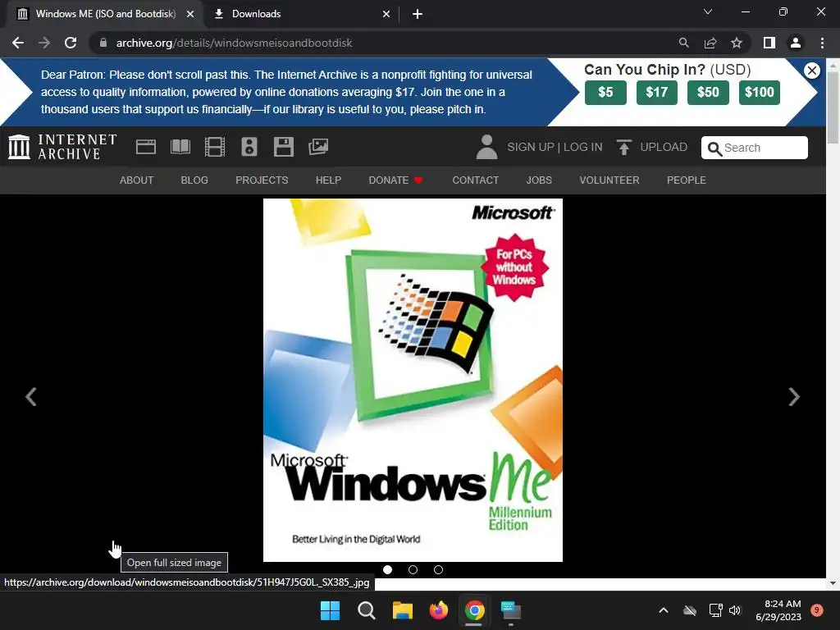
Task: Open the taskbar clock and date
Action: point(778,610)
